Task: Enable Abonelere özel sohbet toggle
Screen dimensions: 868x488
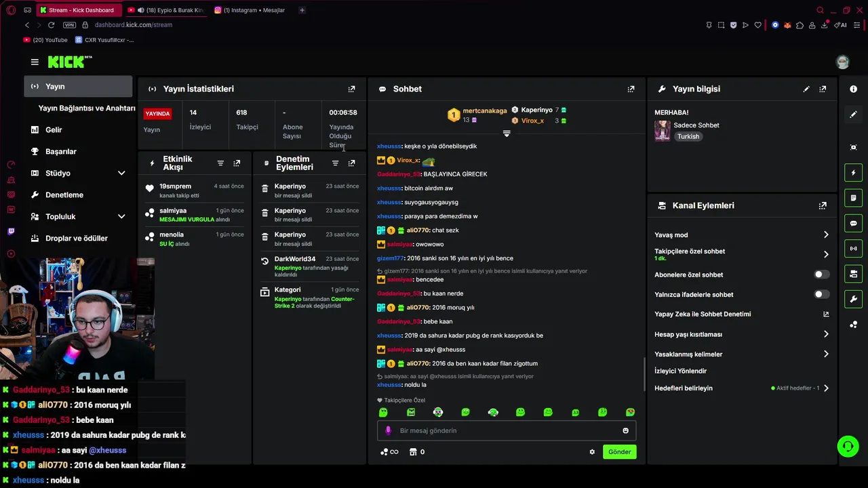Action: click(821, 274)
